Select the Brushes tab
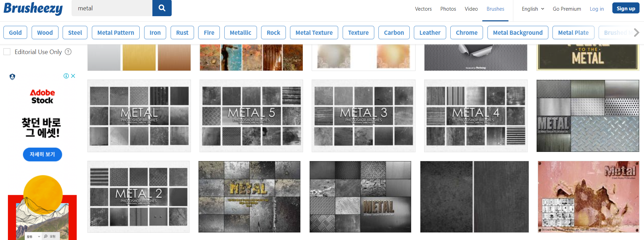The width and height of the screenshot is (644, 240). pyautogui.click(x=495, y=9)
